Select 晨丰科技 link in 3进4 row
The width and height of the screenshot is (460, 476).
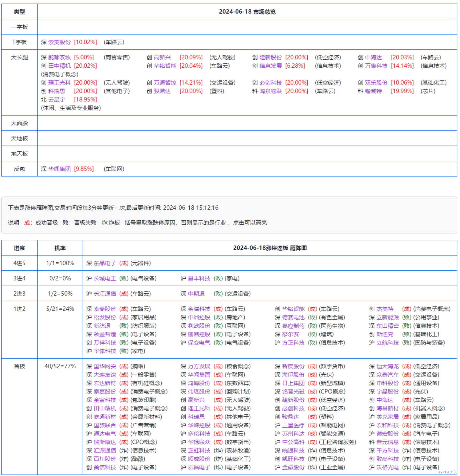[199, 278]
